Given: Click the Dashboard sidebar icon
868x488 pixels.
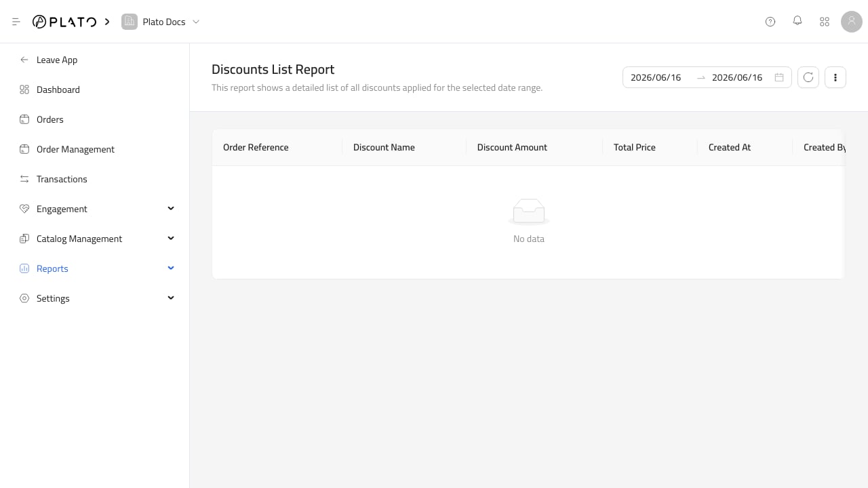Looking at the screenshot, I should (24, 89).
